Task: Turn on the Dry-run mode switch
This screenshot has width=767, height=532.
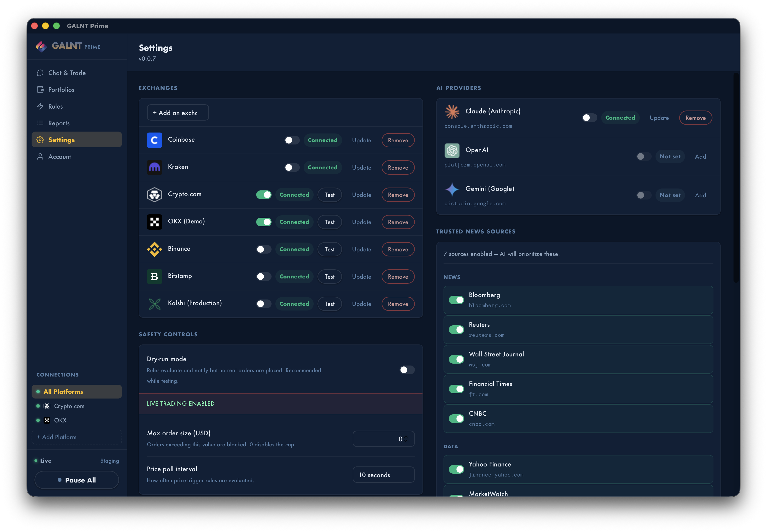Action: click(x=407, y=370)
